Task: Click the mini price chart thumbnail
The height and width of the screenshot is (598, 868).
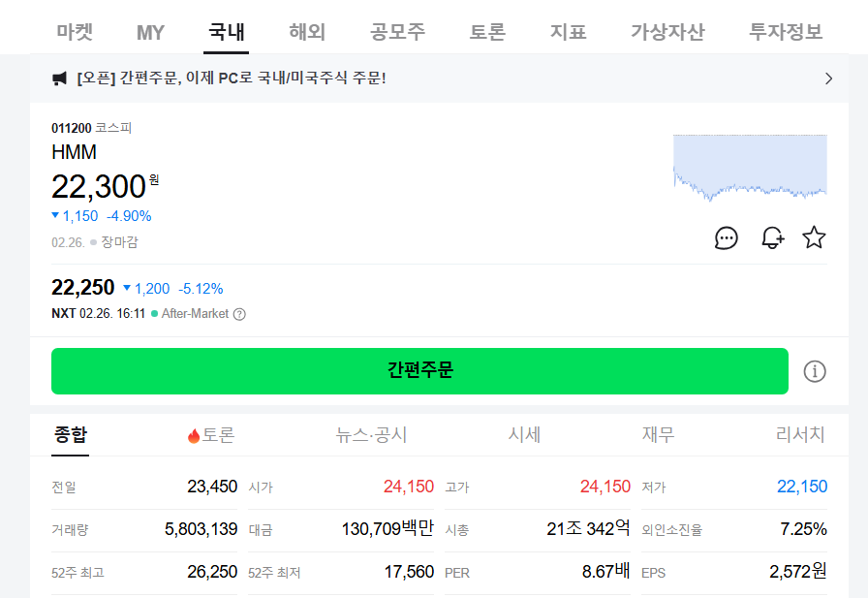Action: point(750,169)
